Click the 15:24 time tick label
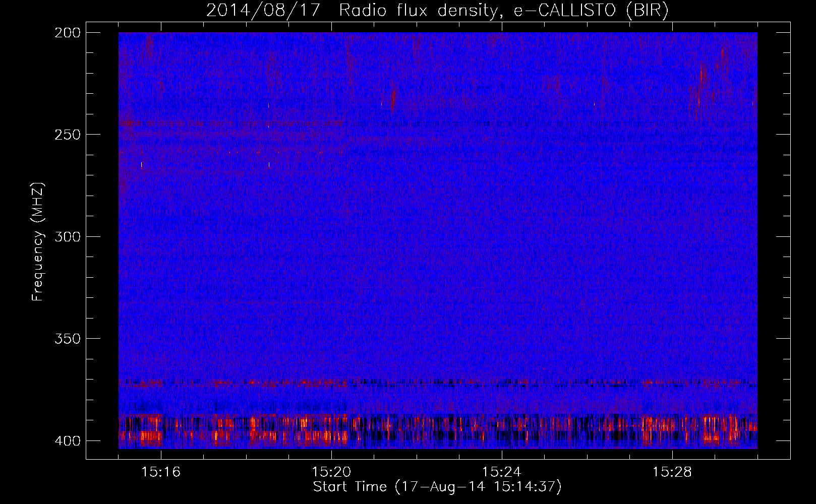This screenshot has height=504, width=816. (x=502, y=472)
